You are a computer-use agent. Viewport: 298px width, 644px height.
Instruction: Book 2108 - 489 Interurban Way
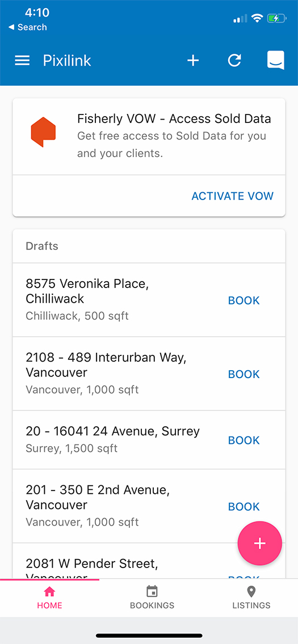(244, 374)
